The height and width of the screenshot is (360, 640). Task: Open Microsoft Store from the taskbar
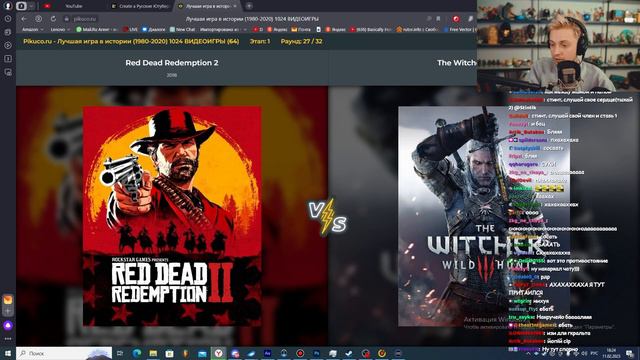coord(169,353)
